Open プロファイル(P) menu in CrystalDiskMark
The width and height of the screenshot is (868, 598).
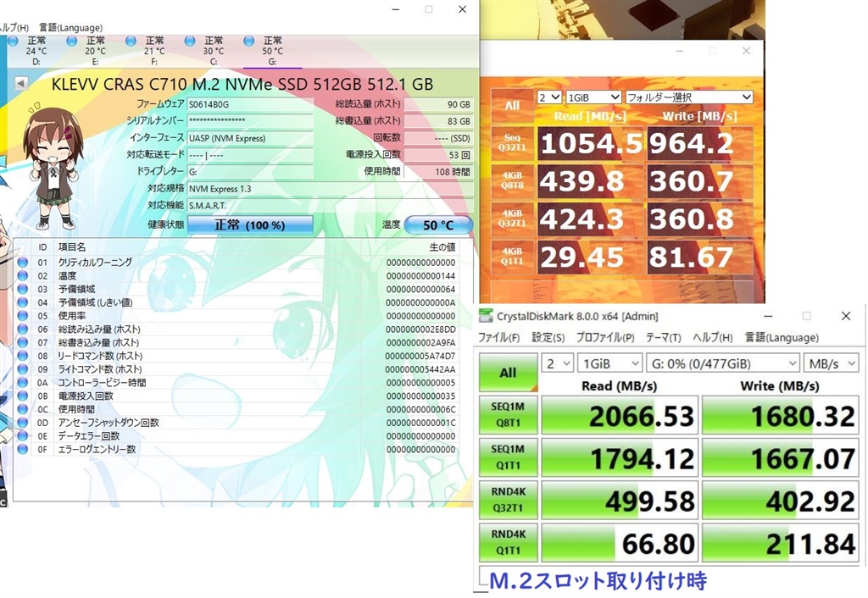coord(605,337)
